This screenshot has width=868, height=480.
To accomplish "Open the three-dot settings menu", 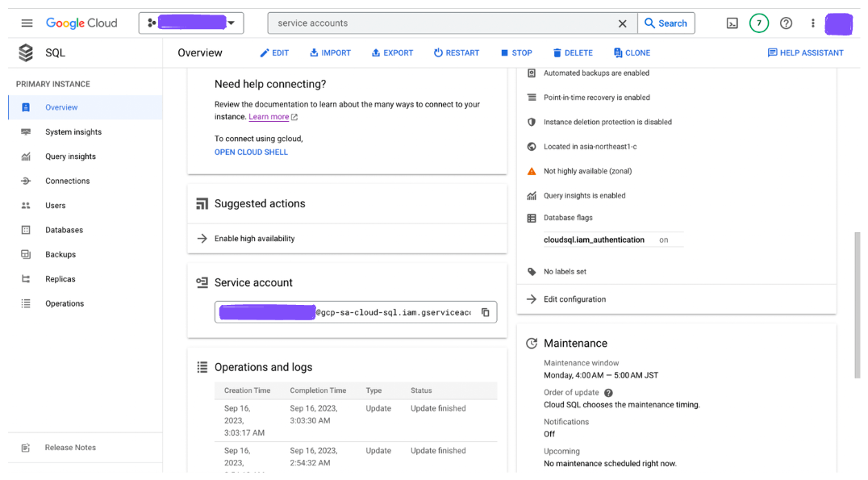I will 812,23.
